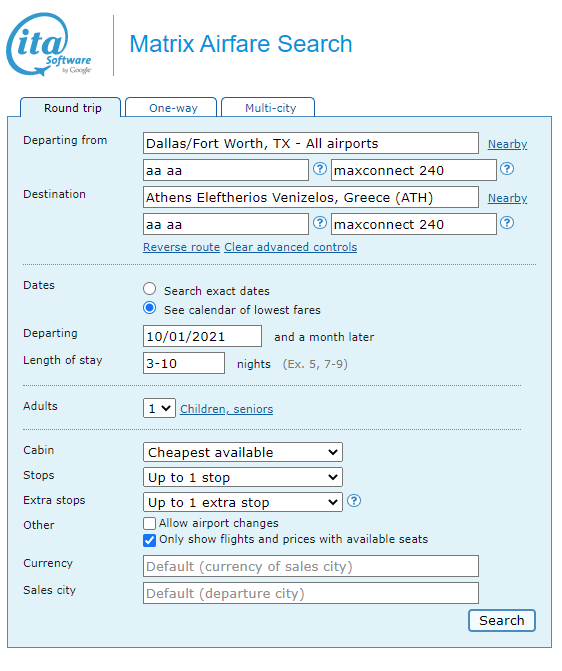Click the Reverse route link
This screenshot has width=562, height=671.
[x=181, y=247]
